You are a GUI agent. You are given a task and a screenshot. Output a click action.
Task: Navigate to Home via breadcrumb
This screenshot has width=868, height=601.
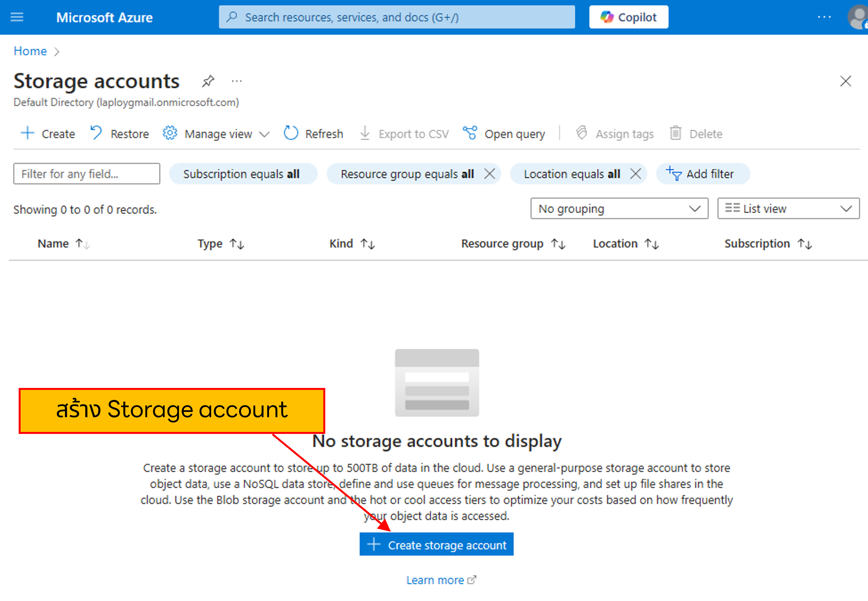coord(30,51)
